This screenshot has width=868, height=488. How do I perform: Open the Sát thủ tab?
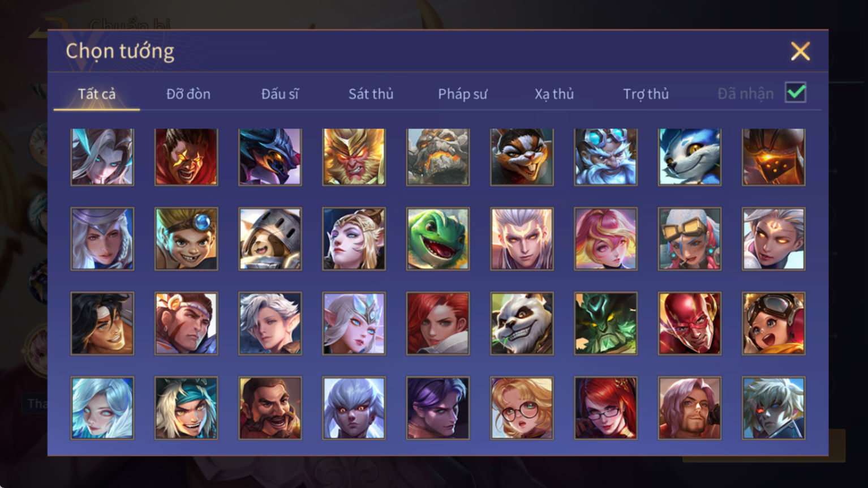pos(371,94)
